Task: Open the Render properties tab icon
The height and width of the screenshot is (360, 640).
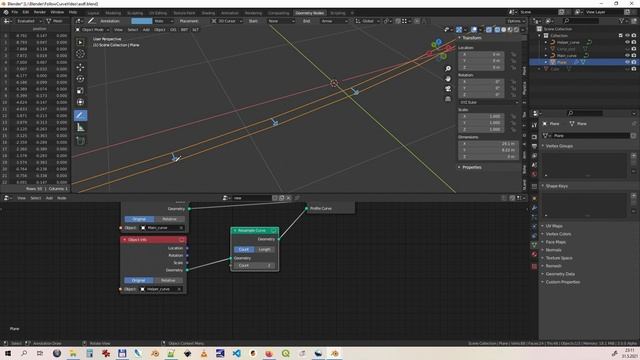Action: point(534,137)
